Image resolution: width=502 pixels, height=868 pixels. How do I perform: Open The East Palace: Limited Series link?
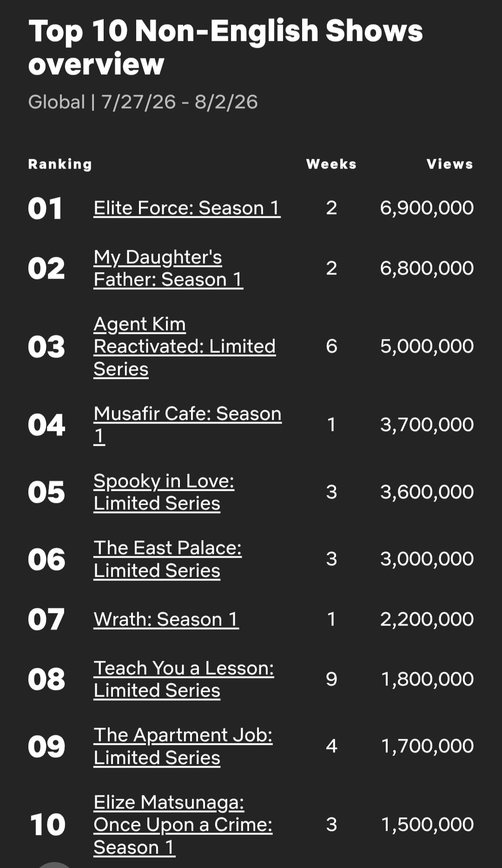(167, 559)
